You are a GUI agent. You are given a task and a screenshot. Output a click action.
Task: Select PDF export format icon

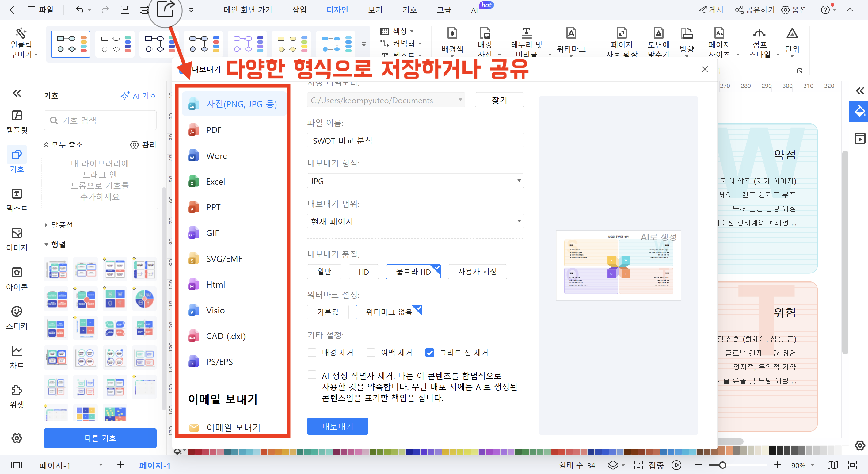coord(193,130)
